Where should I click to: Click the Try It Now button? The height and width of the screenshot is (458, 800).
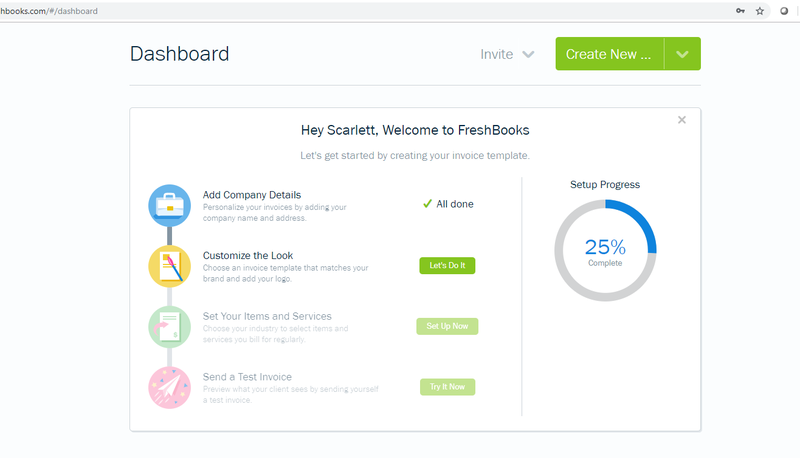[447, 387]
